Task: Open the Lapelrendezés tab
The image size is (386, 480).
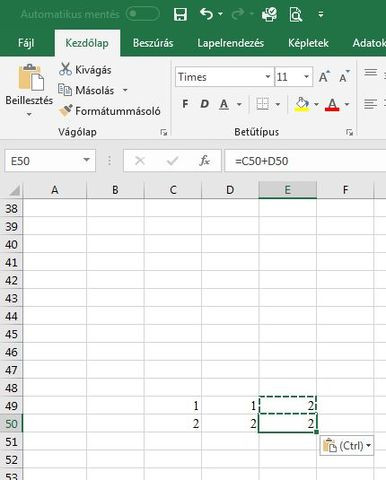Action: [230, 43]
